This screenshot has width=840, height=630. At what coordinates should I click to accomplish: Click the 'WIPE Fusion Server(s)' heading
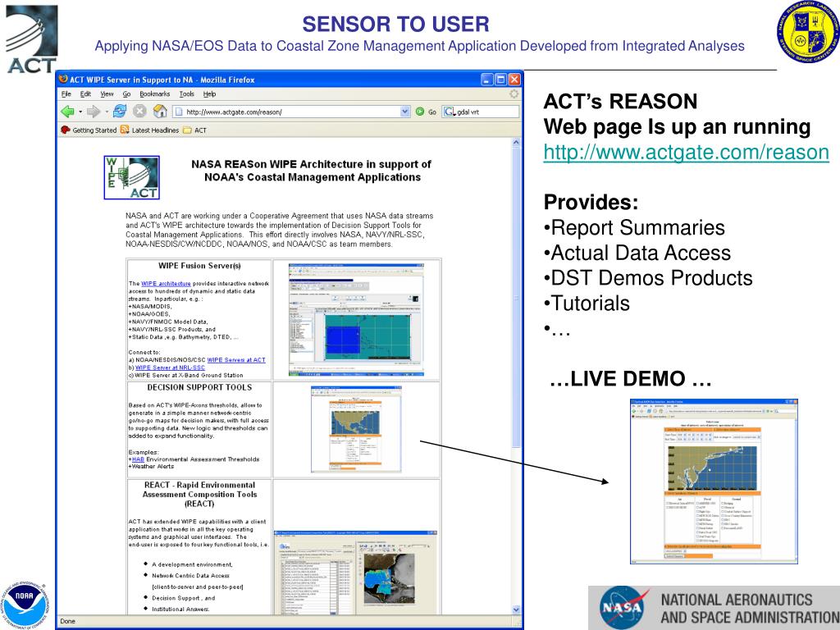coord(199,265)
